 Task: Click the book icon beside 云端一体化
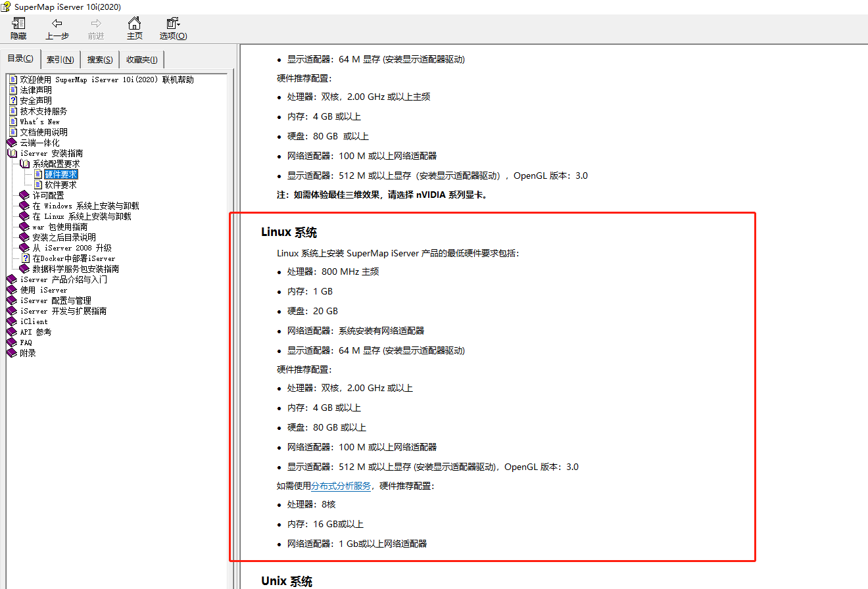pyautogui.click(x=12, y=143)
